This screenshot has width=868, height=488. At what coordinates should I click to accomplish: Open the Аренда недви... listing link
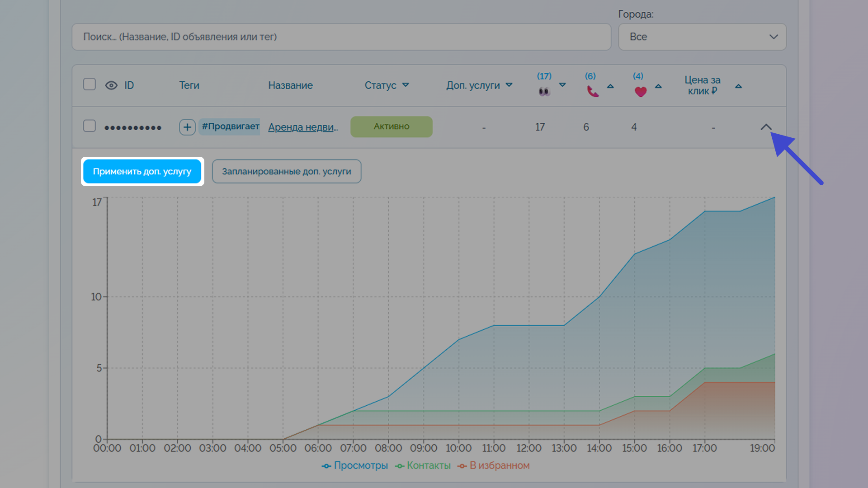pyautogui.click(x=303, y=127)
